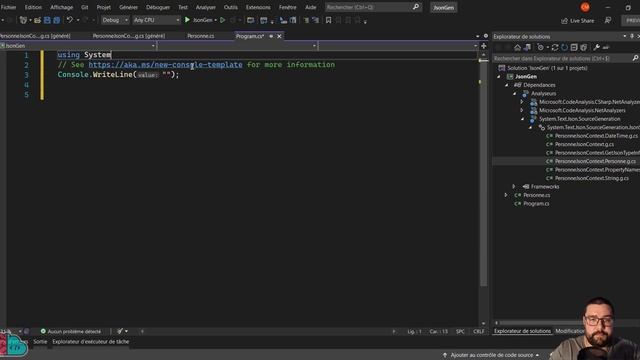Expand the Personne.cs tree node
This screenshot has height=360, width=640.
pyautogui.click(x=506, y=195)
